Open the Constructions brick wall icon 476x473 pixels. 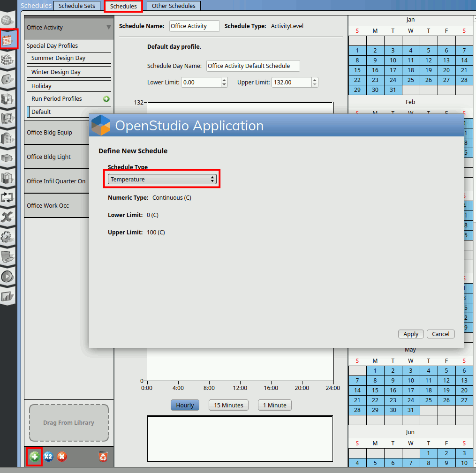tap(7, 60)
